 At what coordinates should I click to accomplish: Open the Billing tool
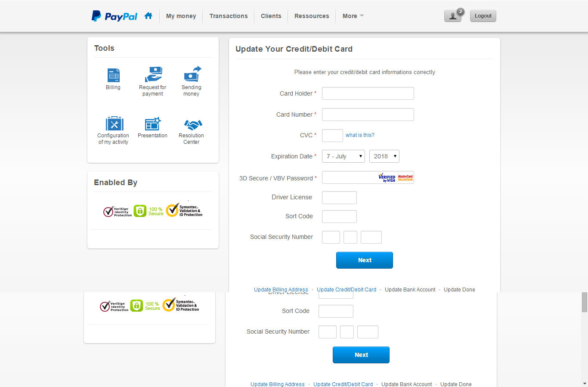pyautogui.click(x=113, y=80)
